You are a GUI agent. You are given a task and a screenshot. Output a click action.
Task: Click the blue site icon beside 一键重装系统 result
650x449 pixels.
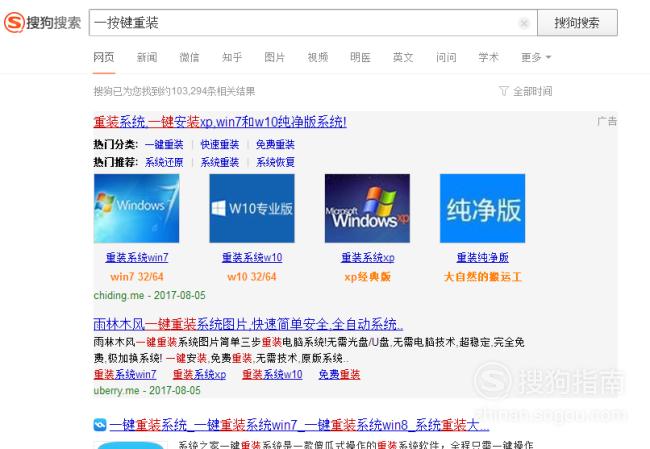(100, 425)
